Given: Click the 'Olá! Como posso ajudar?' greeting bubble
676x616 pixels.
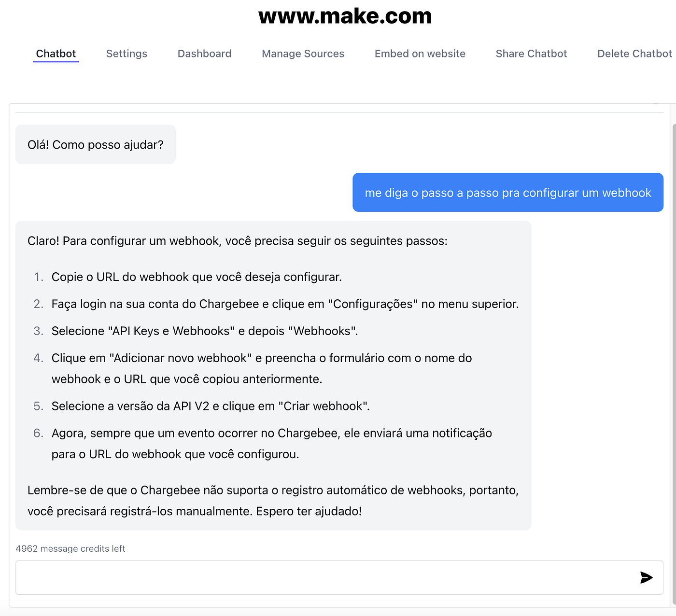Looking at the screenshot, I should pyautogui.click(x=96, y=144).
